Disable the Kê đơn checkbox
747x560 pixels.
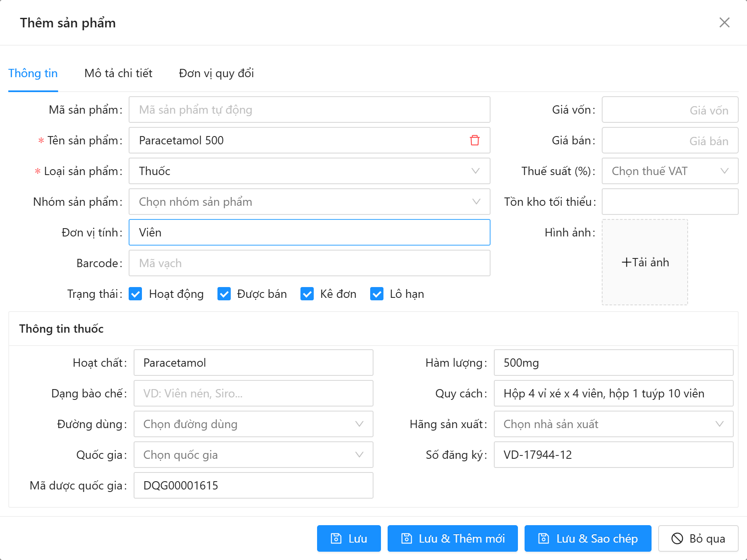click(x=307, y=294)
